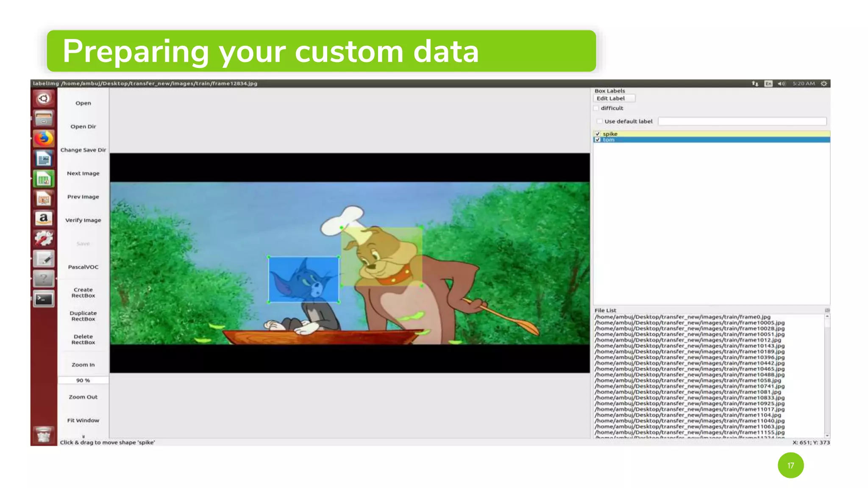Open the question mark dock icon
This screenshot has width=868, height=488.
(x=44, y=279)
